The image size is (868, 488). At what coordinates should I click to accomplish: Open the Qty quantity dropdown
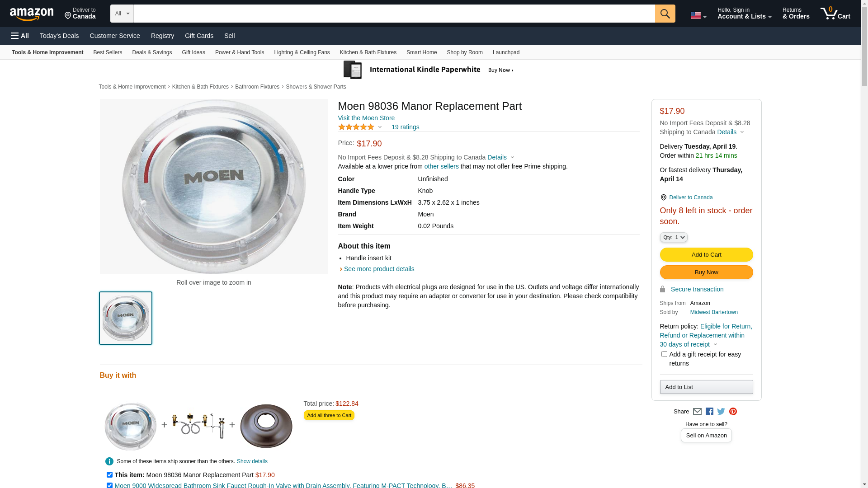tap(674, 237)
